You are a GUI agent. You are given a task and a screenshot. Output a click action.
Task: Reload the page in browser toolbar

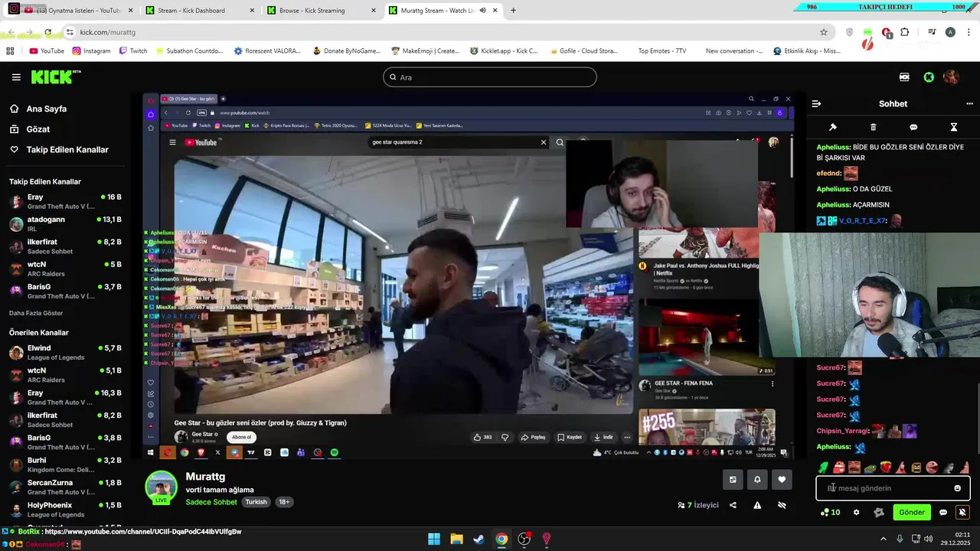point(47,32)
